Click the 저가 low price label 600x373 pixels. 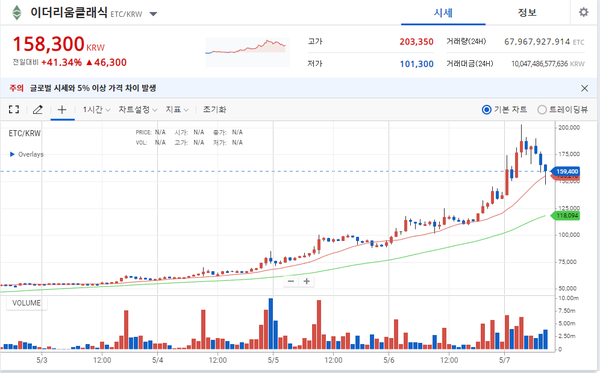[x=315, y=64]
